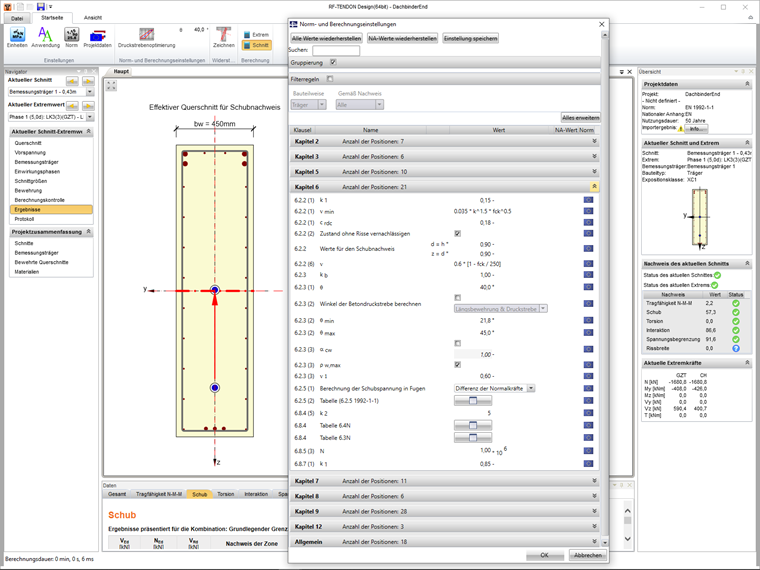Image resolution: width=760 pixels, height=570 pixels.
Task: Click the EU flag icon for k1 row 6.2.2 (1)
Action: (x=588, y=200)
